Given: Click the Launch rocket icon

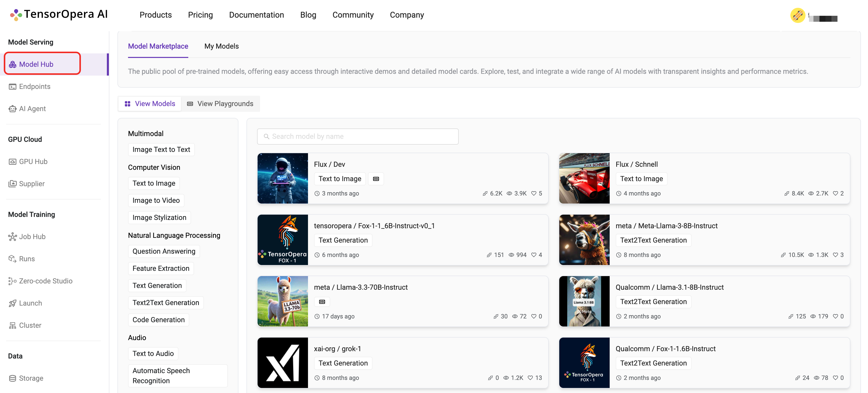Looking at the screenshot, I should click(12, 303).
